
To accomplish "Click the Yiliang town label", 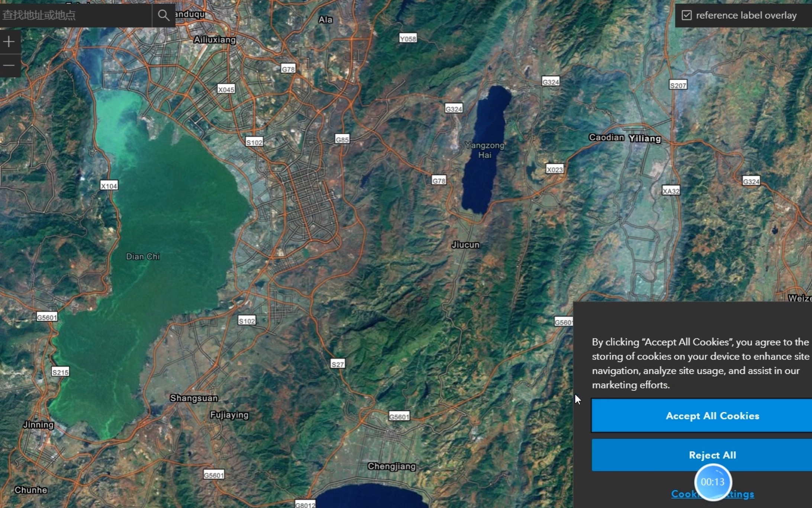I will 645,138.
